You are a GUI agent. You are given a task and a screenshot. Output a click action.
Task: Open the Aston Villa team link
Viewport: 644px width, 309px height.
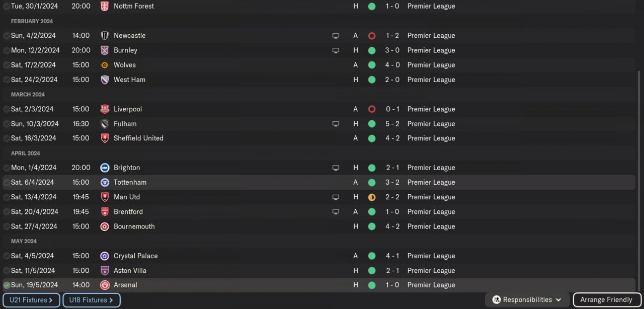[130, 270]
